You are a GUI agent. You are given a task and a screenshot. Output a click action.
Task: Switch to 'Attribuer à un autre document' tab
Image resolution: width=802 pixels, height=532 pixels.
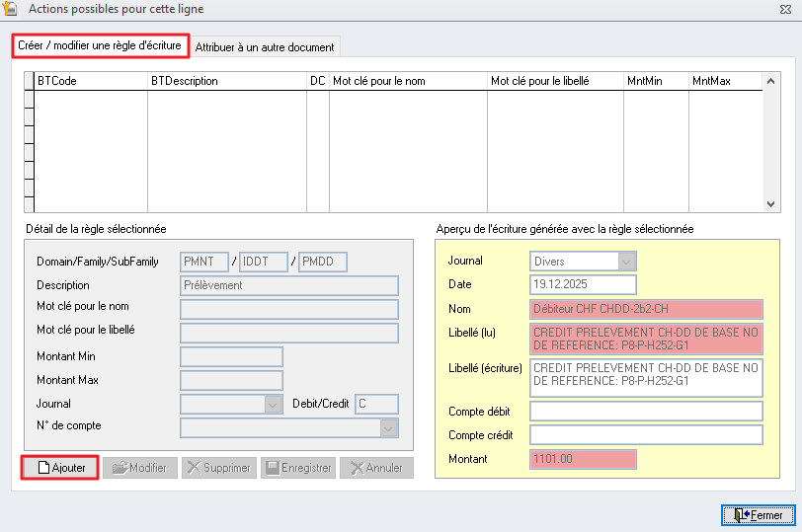266,46
